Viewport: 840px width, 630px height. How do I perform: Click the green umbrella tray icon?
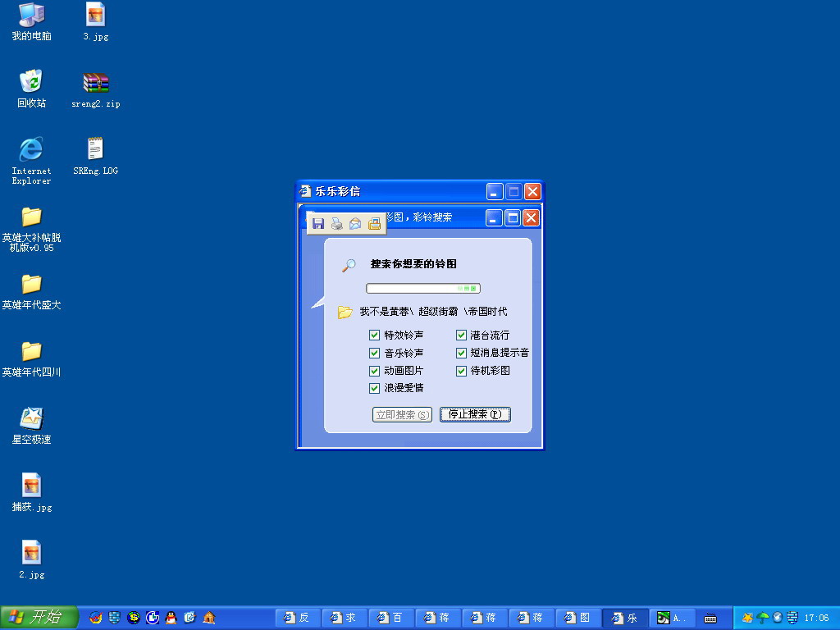click(763, 618)
